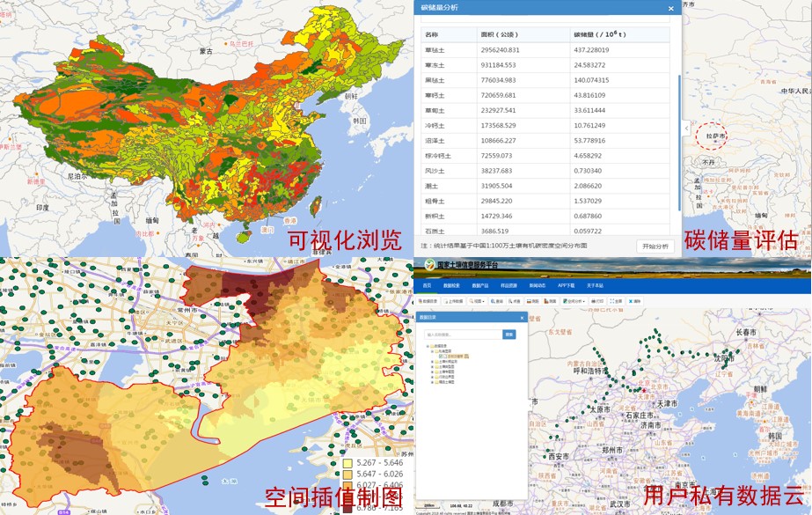Click the 打印 print icon
812x515 pixels.
coord(598,301)
